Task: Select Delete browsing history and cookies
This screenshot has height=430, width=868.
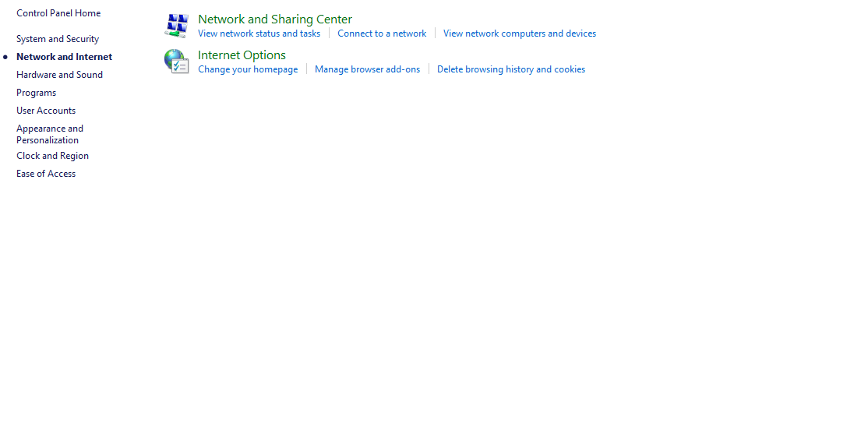Action: (x=511, y=69)
